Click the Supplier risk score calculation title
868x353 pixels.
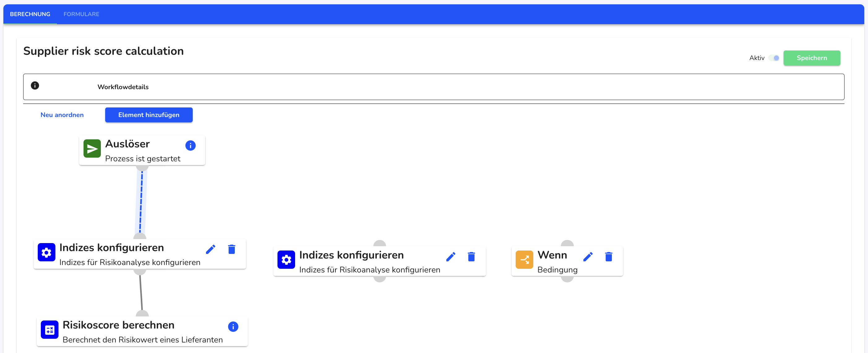click(103, 51)
